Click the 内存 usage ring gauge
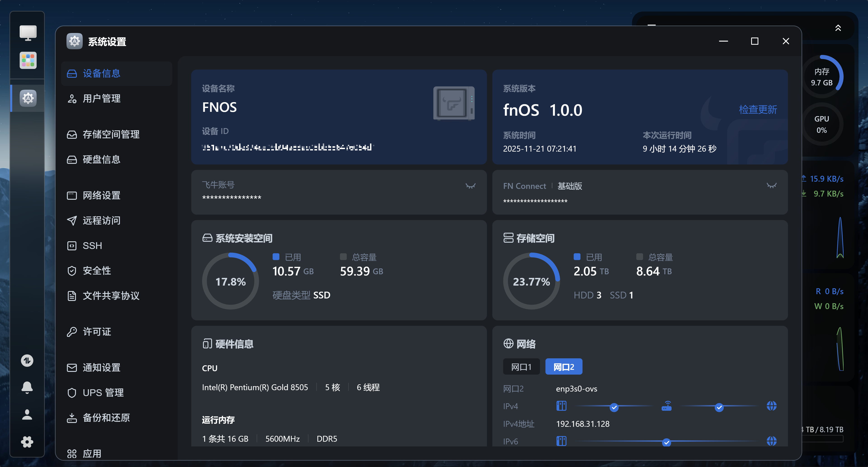This screenshot has height=467, width=868. pos(821,77)
